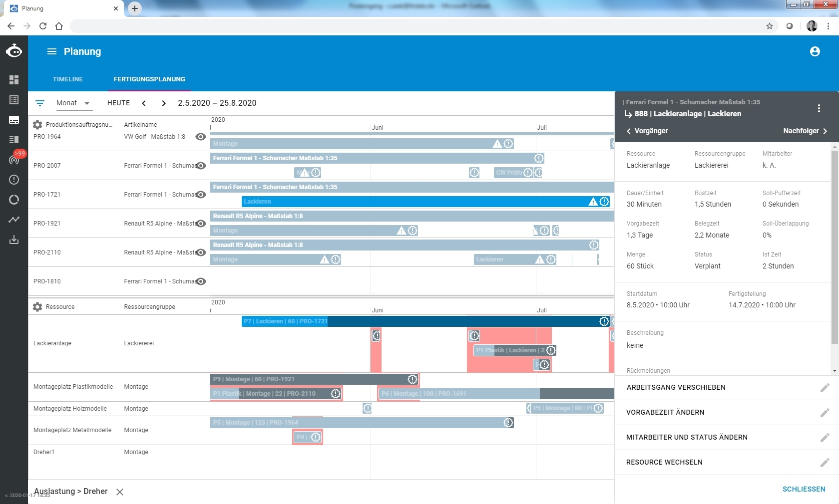Open the split columns icon in sidebar
The width and height of the screenshot is (839, 504).
coord(14,140)
